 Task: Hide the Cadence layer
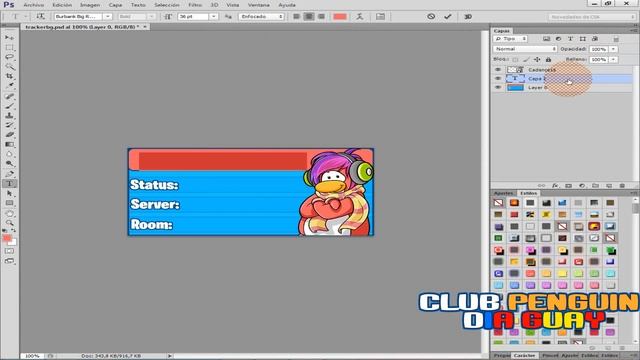click(498, 69)
